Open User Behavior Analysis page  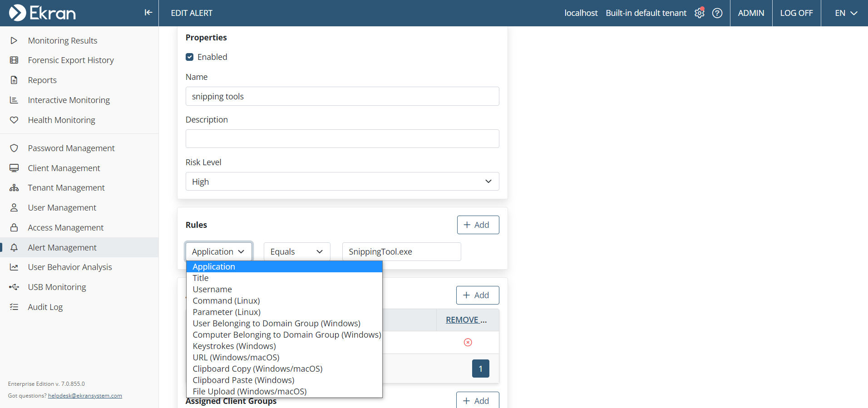click(x=70, y=267)
